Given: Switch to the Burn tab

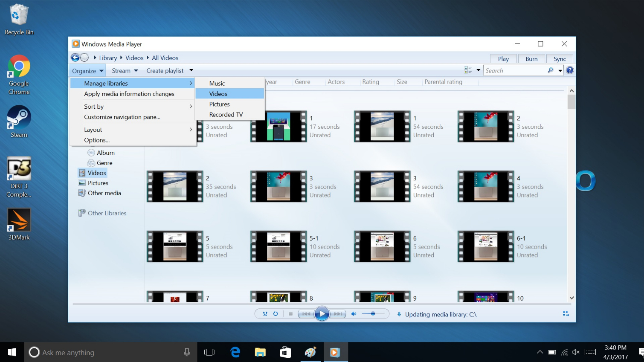Looking at the screenshot, I should click(x=531, y=59).
